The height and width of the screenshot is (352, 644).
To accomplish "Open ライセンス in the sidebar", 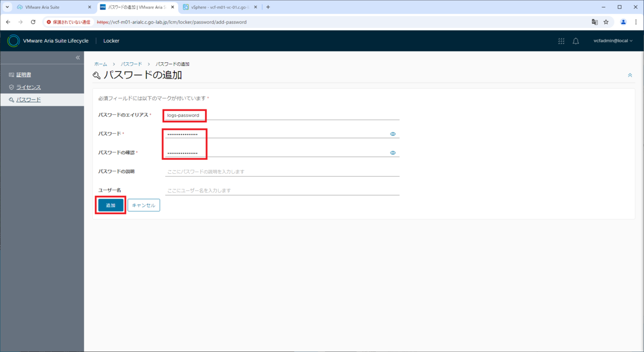I will pyautogui.click(x=28, y=87).
